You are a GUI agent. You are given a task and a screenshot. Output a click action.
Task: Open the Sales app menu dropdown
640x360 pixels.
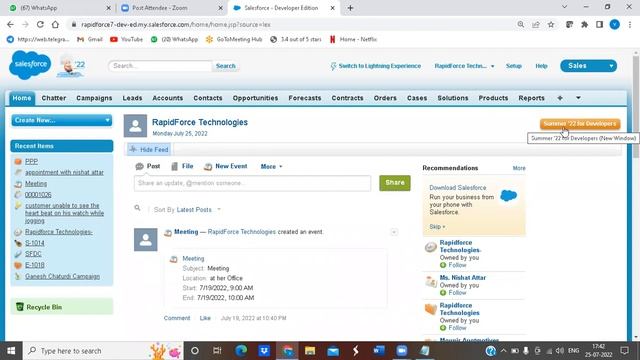point(588,66)
